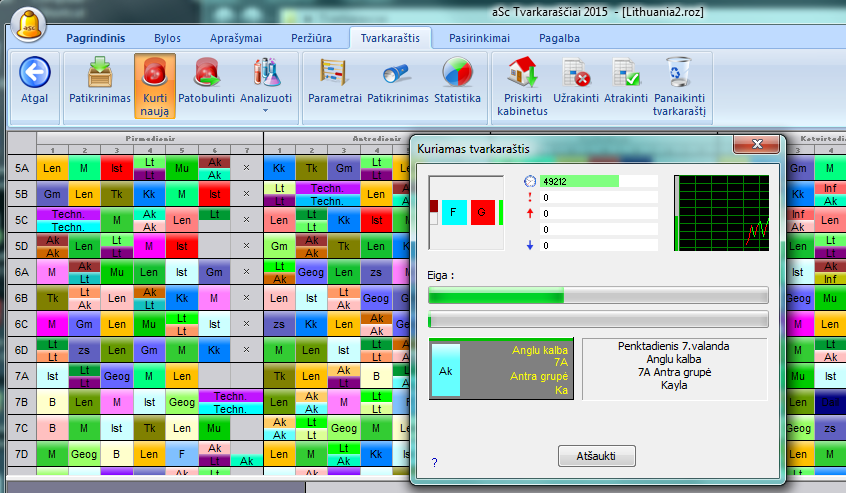Click the flashlight Patikrinimas icon
Viewport: 846px width, 493px height.
397,72
